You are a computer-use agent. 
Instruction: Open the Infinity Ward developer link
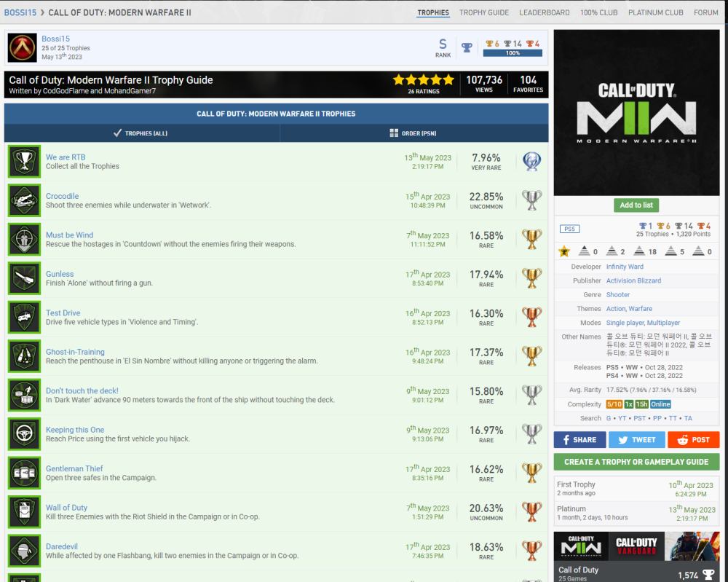pos(625,267)
